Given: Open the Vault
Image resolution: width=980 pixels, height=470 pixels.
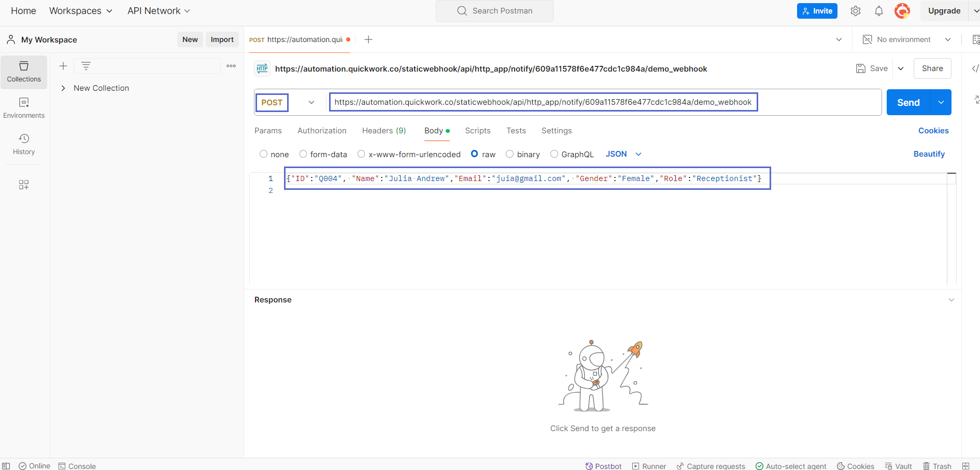Looking at the screenshot, I should point(899,466).
